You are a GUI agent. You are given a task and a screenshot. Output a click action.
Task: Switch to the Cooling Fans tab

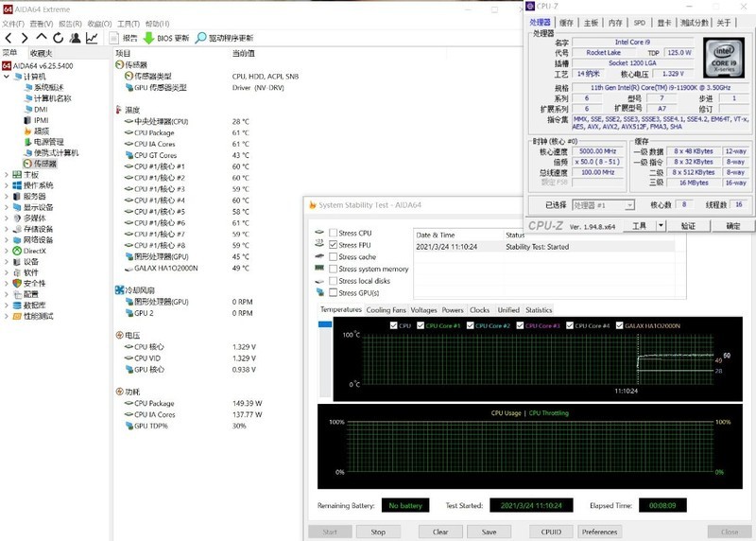tap(386, 310)
